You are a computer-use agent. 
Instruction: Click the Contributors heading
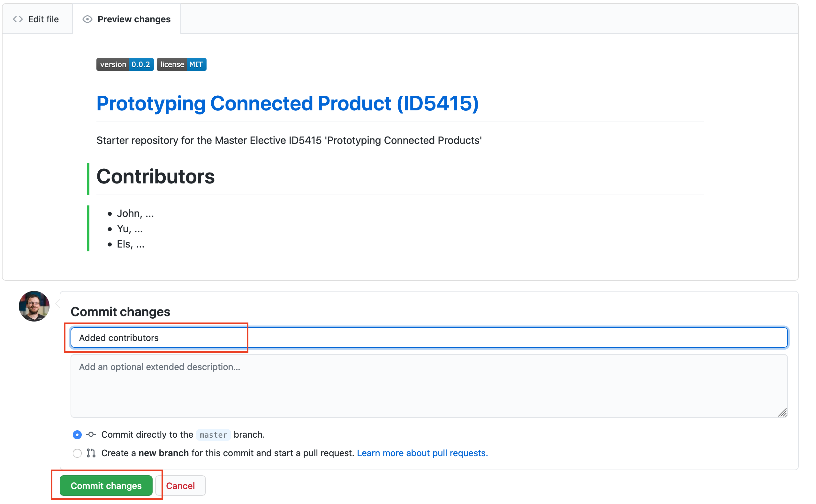(x=155, y=176)
